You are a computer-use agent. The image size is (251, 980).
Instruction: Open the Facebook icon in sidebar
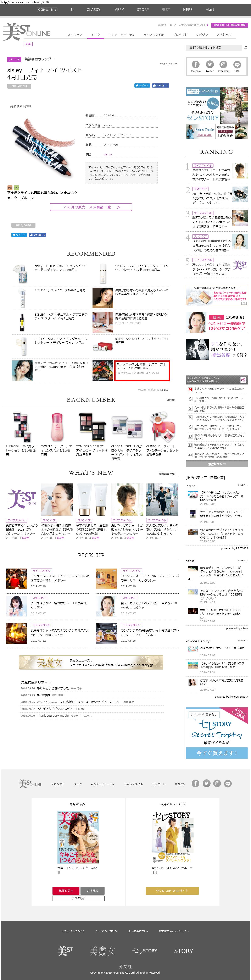195,65
